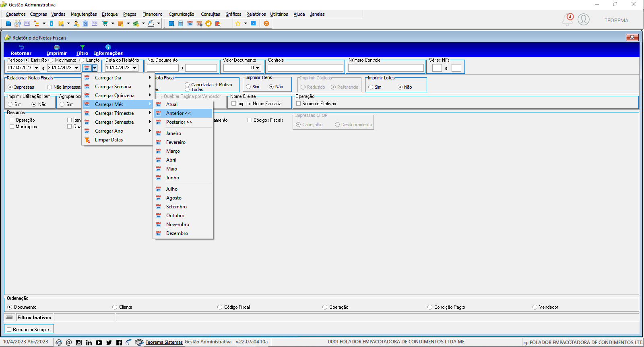The image size is (644, 347).
Task: Select Posterior >> in month submenu
Action: [x=183, y=122]
